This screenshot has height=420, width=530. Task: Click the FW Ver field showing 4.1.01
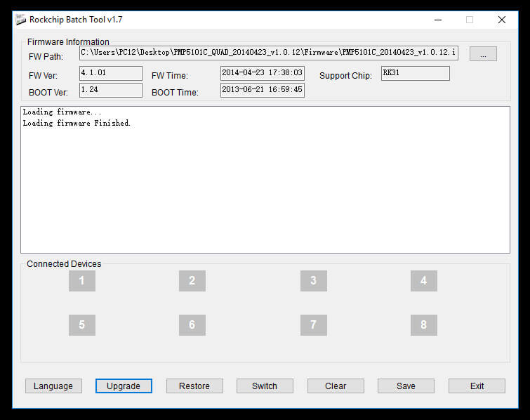pos(111,73)
